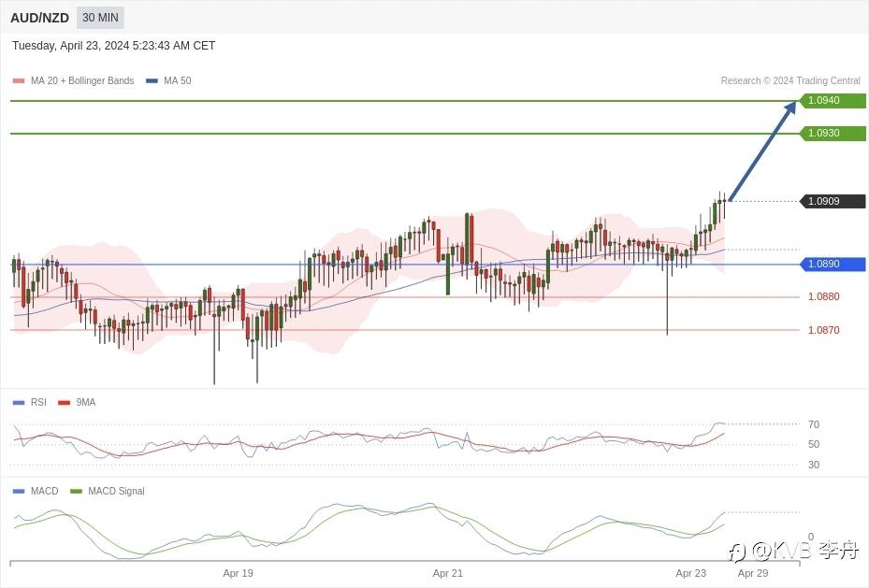The image size is (869, 588).
Task: Click the RSI 30 axis value
Action: (814, 465)
